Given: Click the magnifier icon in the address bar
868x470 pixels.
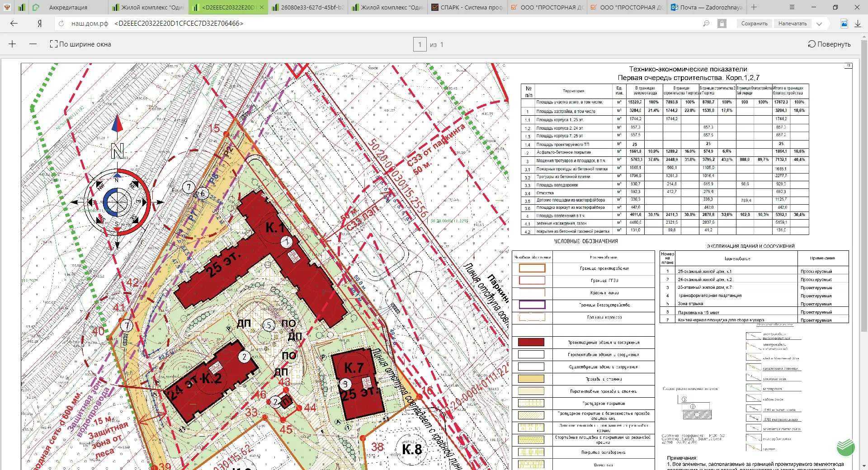Looking at the screenshot, I should pos(706,23).
